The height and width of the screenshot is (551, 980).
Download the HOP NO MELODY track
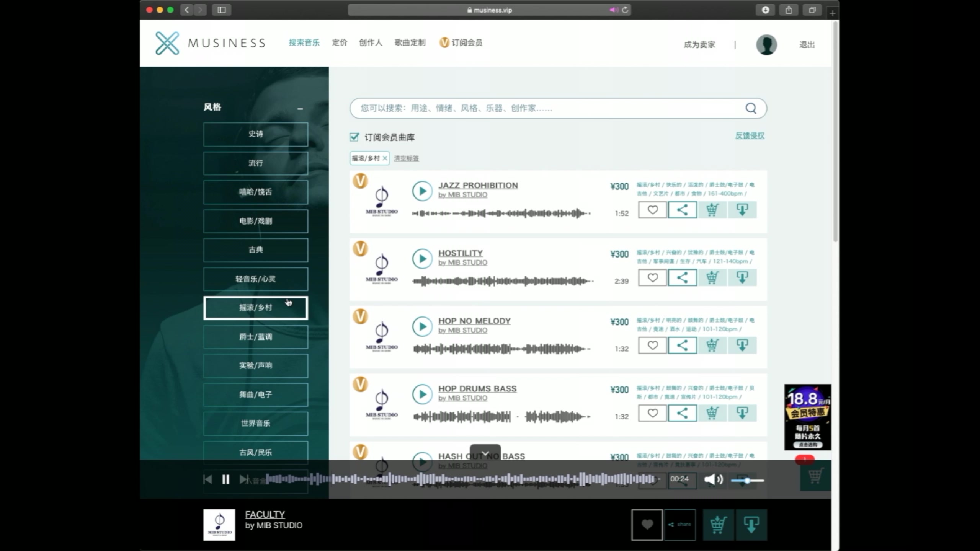(x=742, y=345)
